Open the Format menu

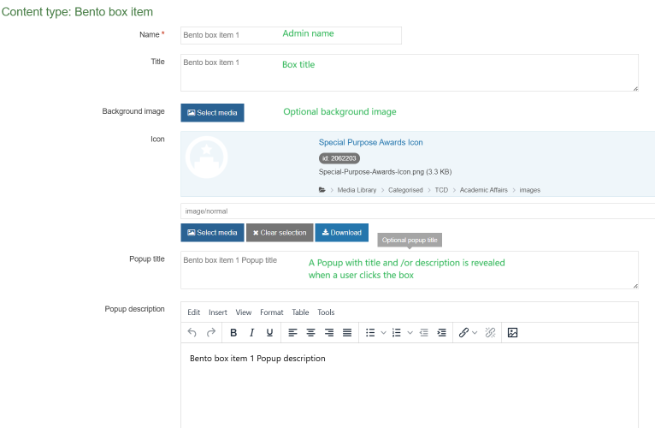(x=272, y=312)
